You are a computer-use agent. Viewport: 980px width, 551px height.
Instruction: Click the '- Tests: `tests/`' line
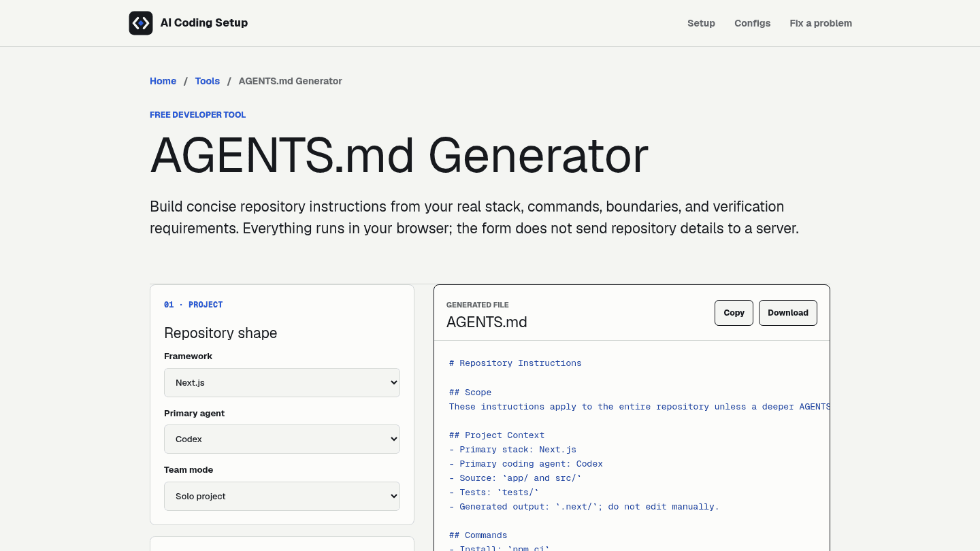click(x=494, y=492)
